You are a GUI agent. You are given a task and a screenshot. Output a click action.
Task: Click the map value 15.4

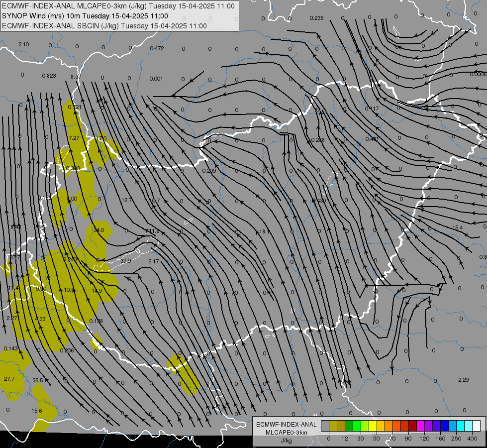(x=457, y=228)
